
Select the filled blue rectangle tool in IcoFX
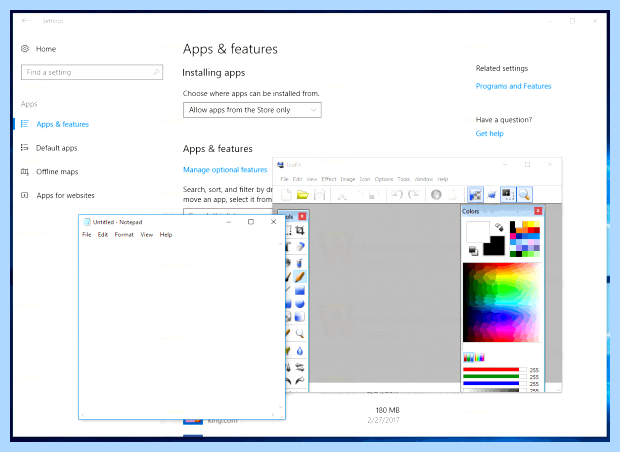(x=300, y=290)
